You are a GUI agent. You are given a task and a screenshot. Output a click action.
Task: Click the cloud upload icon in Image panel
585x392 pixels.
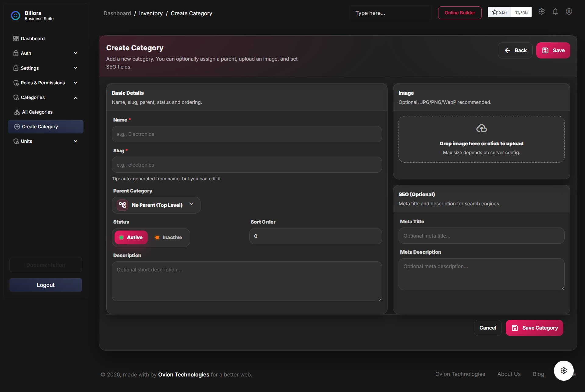coord(481,128)
